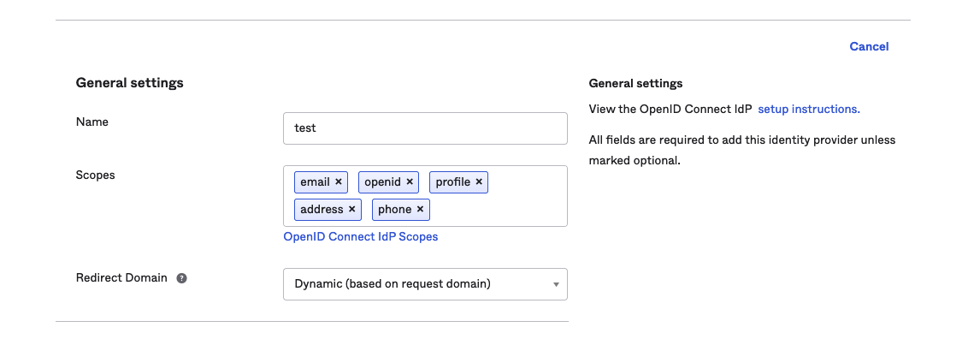Show Redirect Domain help tooltip icon

(181, 278)
